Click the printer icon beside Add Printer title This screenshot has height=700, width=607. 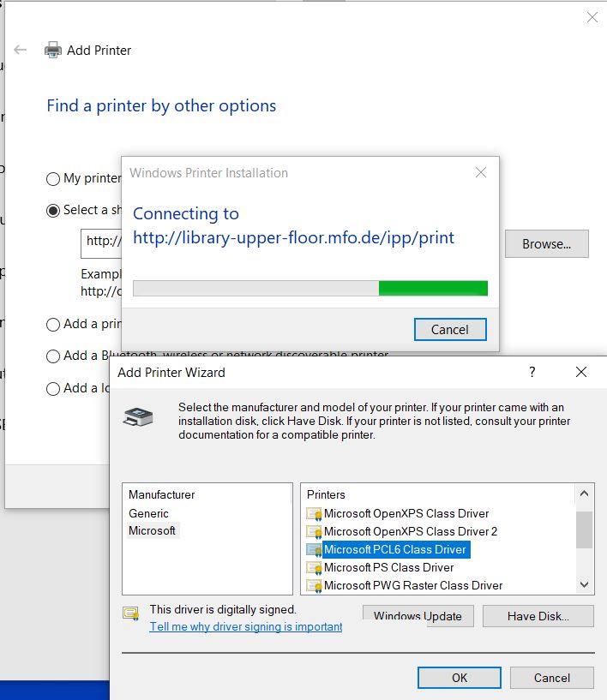[52, 50]
